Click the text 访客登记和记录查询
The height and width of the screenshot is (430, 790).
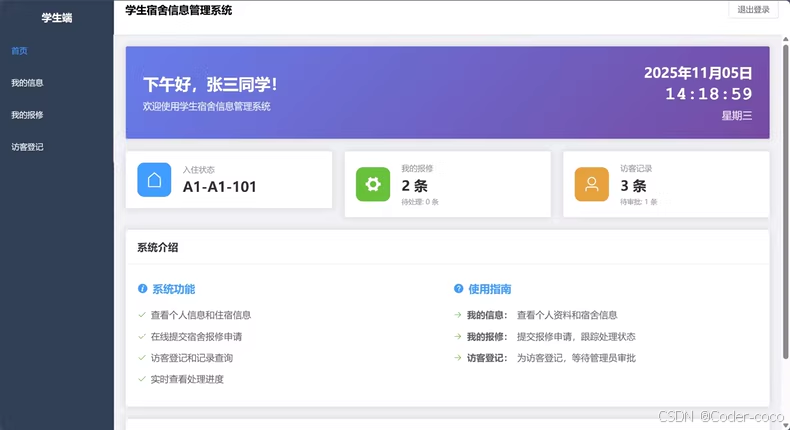(191, 358)
